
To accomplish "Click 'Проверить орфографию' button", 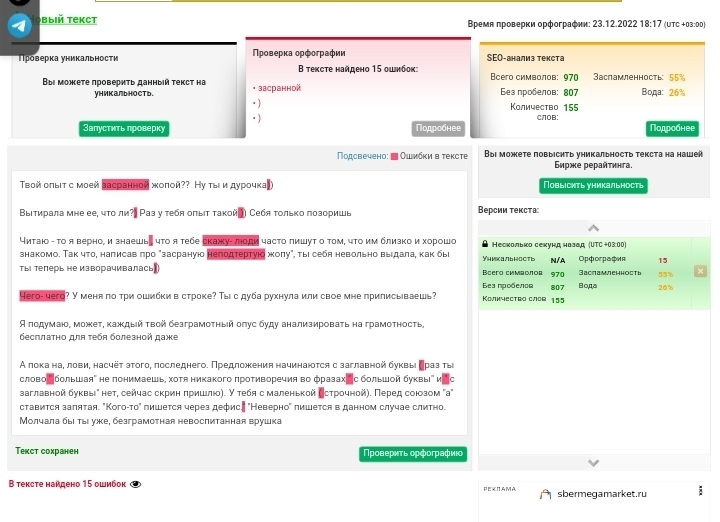I will click(413, 454).
